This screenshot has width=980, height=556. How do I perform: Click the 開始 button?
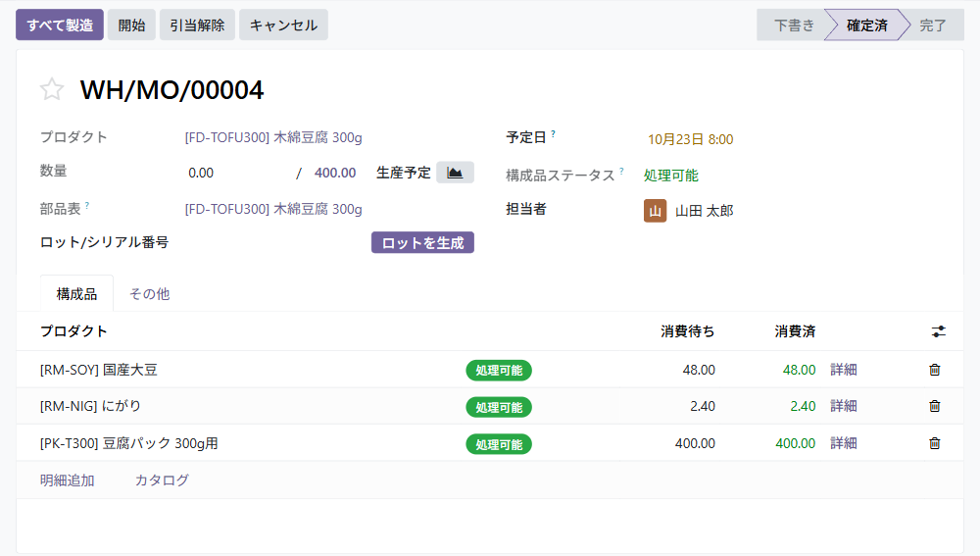tap(131, 25)
